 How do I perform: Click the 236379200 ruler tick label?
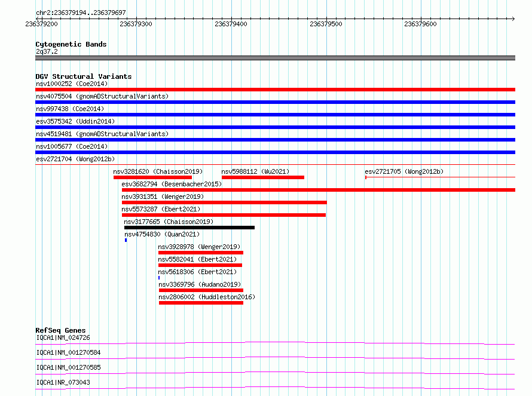point(41,24)
